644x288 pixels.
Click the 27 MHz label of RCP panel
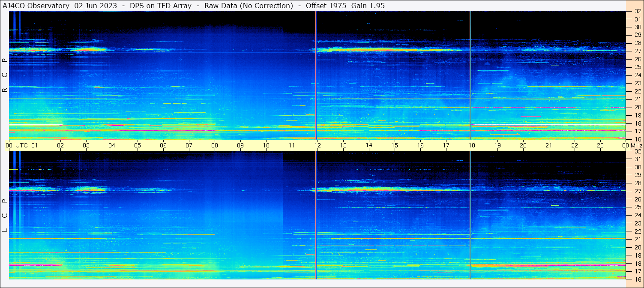[638, 51]
